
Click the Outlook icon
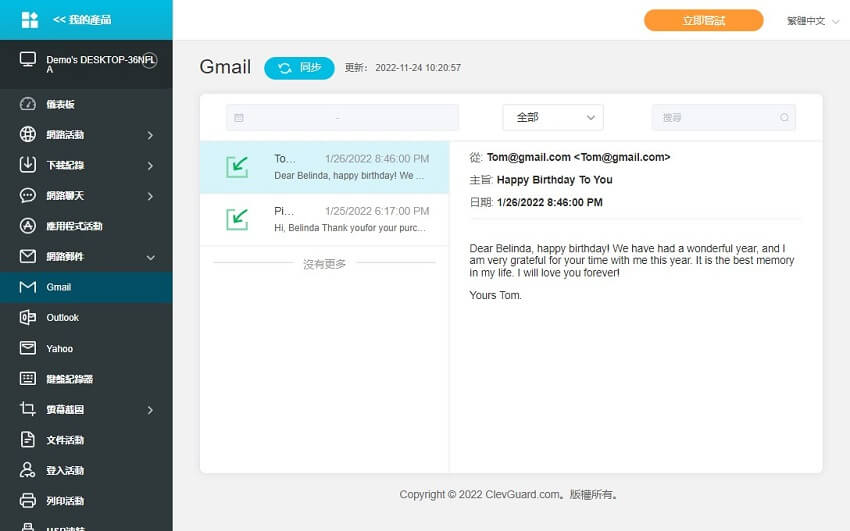pos(28,318)
